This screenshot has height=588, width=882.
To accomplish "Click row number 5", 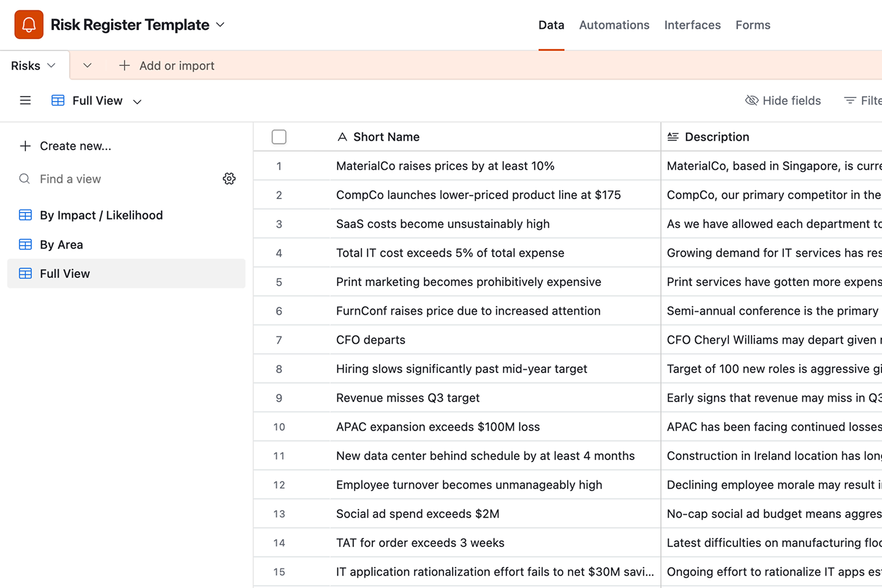I will pyautogui.click(x=279, y=282).
